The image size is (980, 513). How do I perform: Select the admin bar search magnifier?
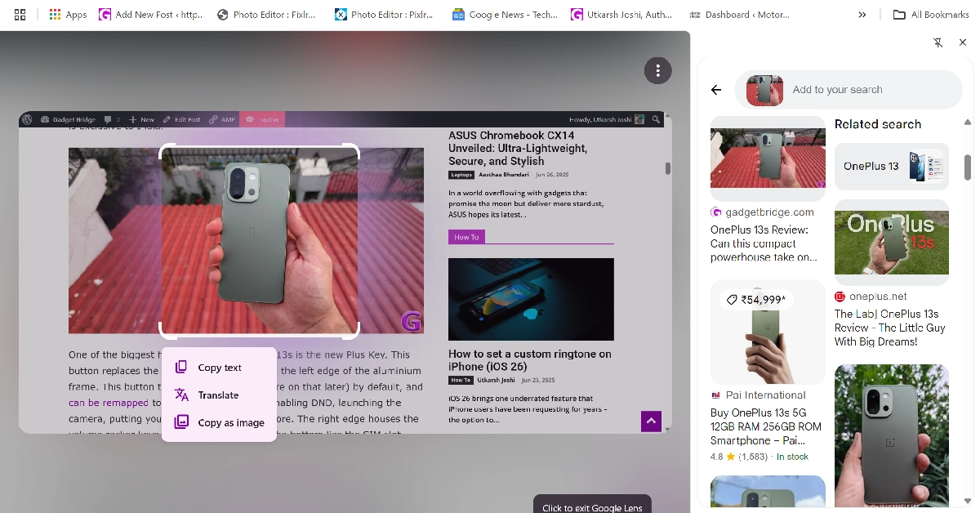point(655,119)
